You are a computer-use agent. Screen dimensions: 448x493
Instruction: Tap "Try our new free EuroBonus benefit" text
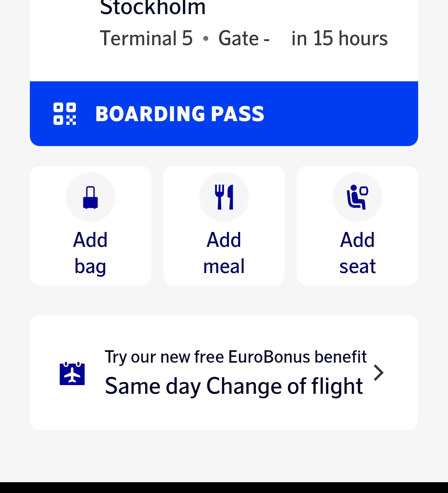click(236, 357)
